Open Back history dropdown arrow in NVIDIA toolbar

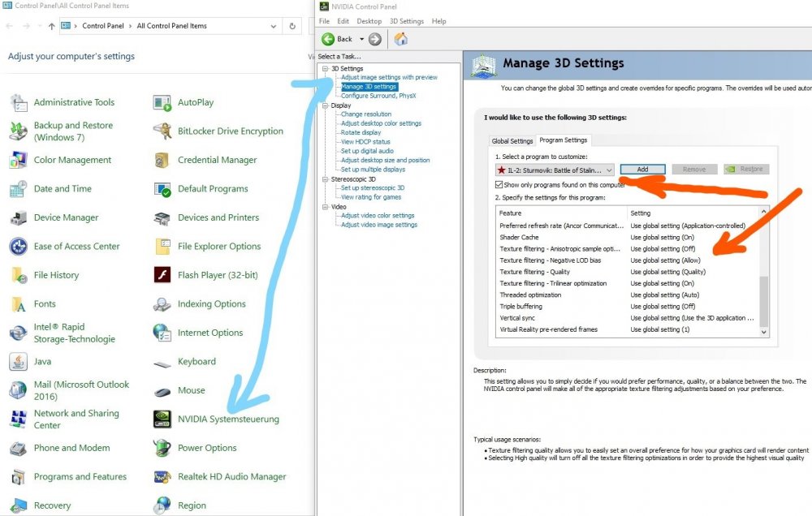[361, 39]
